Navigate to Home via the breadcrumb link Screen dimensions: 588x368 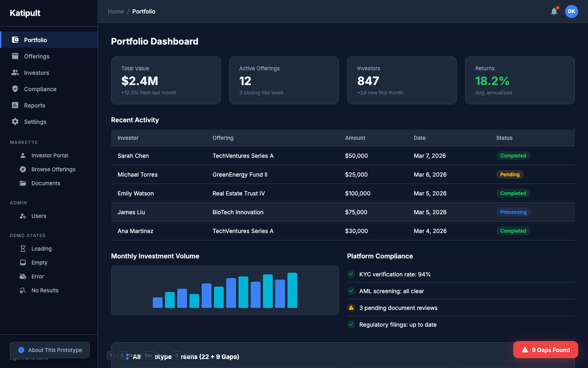pyautogui.click(x=116, y=11)
